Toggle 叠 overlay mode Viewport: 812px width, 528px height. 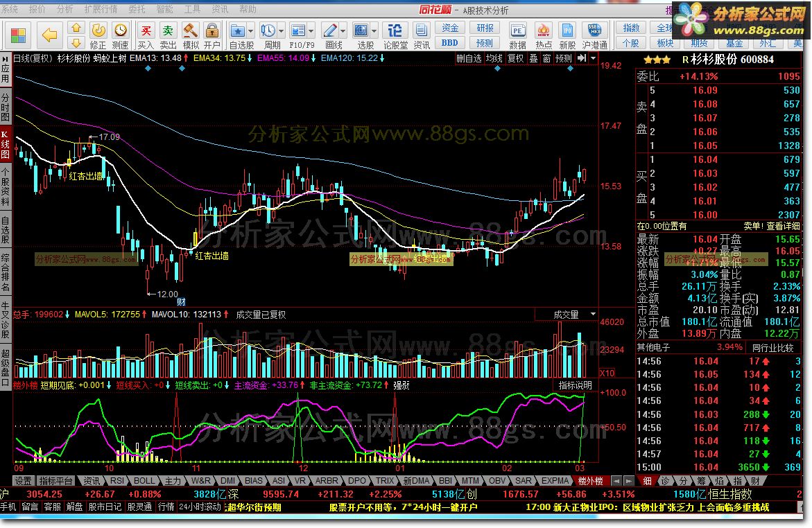533,58
